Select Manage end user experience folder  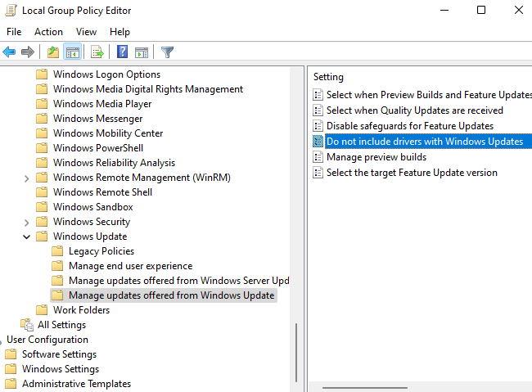coord(130,266)
